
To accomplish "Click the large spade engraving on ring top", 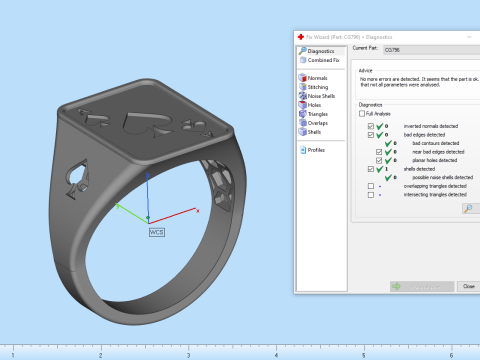I will (x=147, y=124).
